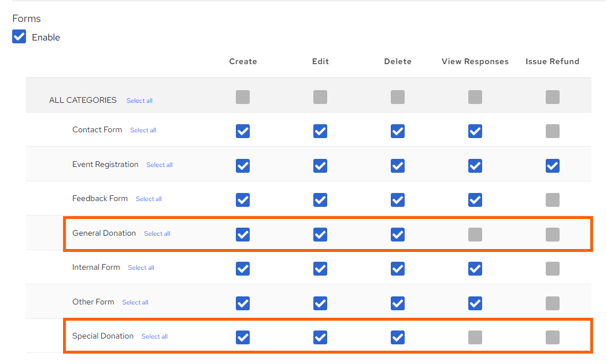Check Issue Refund for ALL CATEGORIES
The image size is (607, 364).
point(552,97)
